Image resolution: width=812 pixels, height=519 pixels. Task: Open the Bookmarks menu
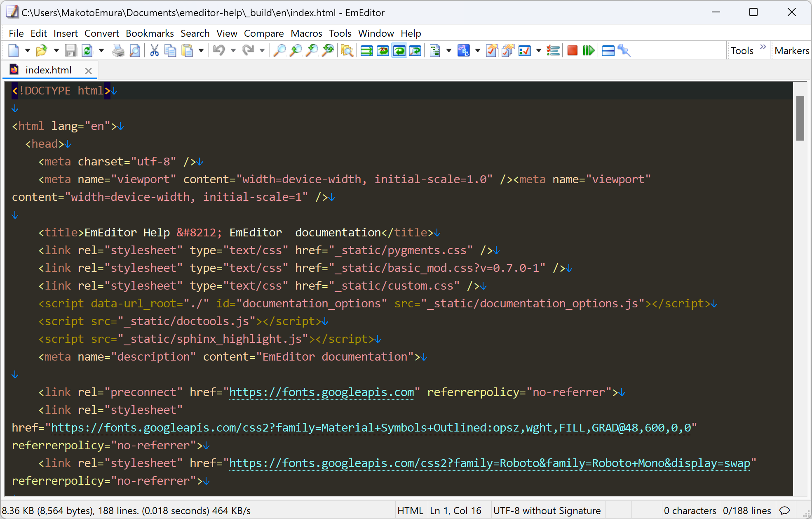pyautogui.click(x=150, y=33)
